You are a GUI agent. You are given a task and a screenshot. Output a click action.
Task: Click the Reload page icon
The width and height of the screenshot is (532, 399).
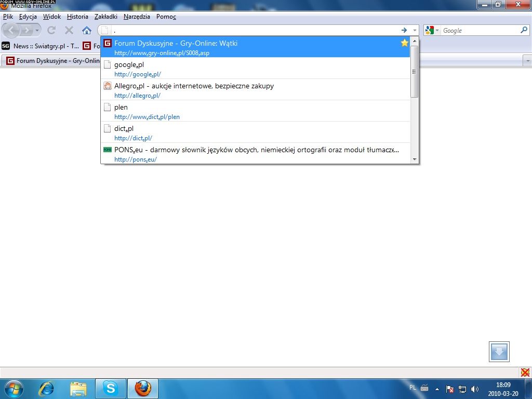click(x=51, y=31)
